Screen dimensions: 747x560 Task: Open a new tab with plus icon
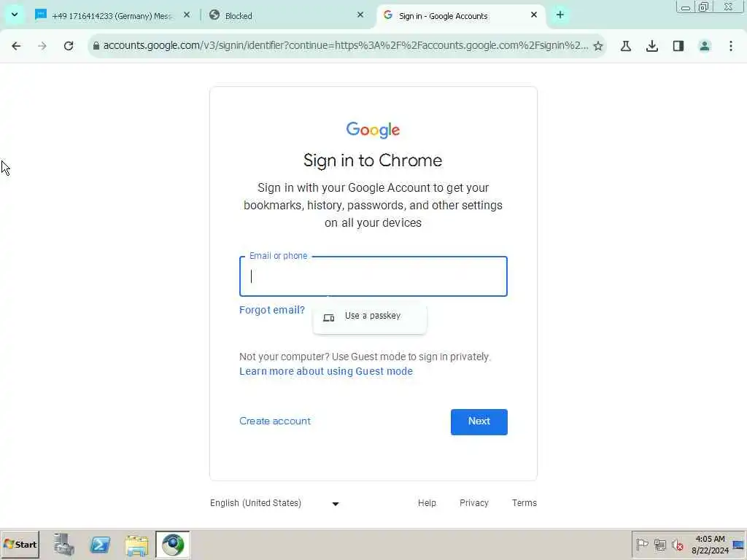pyautogui.click(x=560, y=15)
